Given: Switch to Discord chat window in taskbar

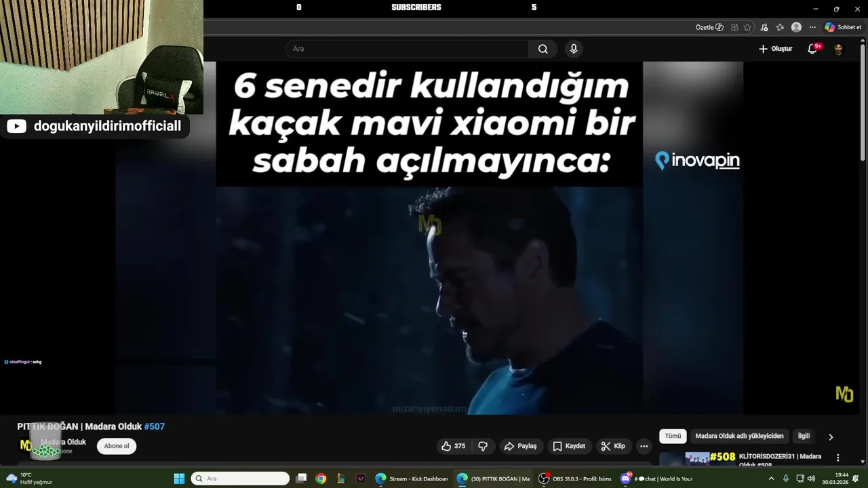Looking at the screenshot, I should 656,479.
